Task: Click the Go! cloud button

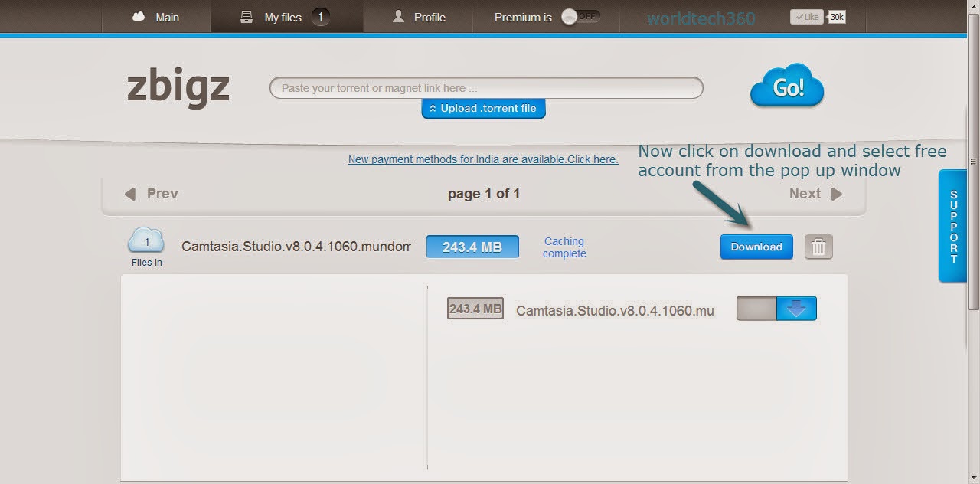Action: 787,86
